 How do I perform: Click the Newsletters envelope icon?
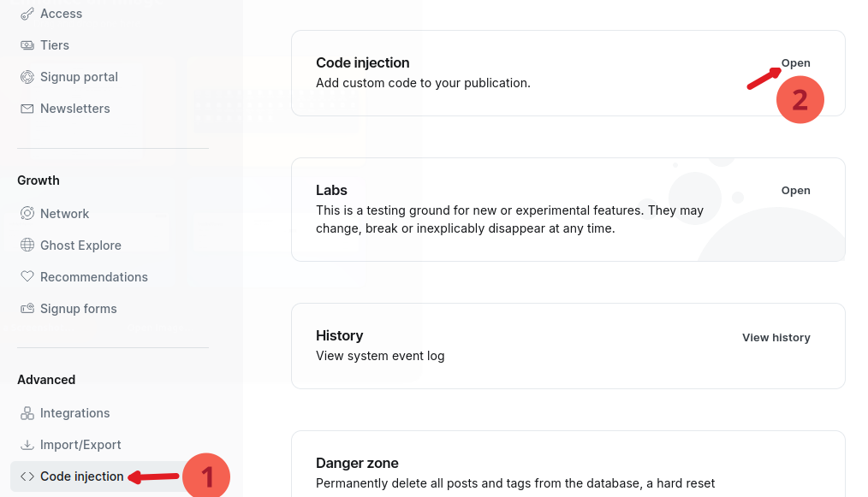pyautogui.click(x=27, y=109)
